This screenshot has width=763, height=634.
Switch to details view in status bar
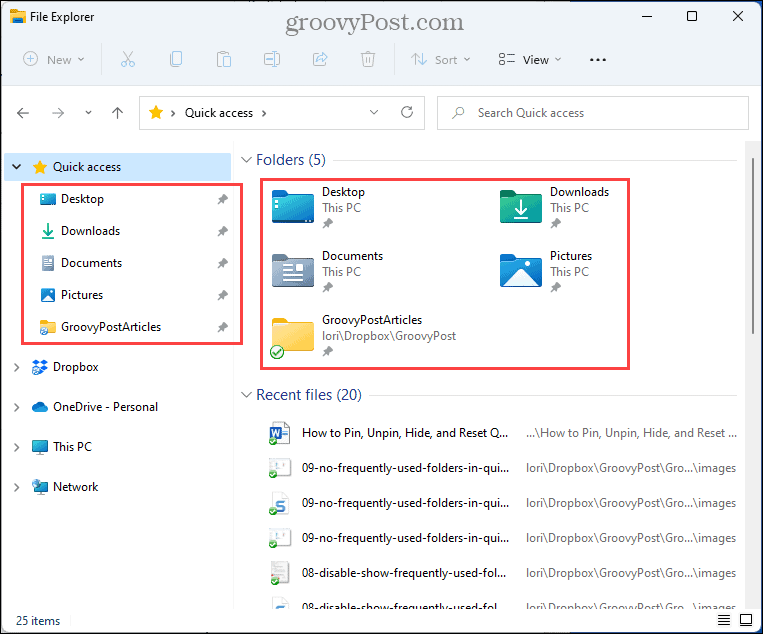(x=724, y=619)
